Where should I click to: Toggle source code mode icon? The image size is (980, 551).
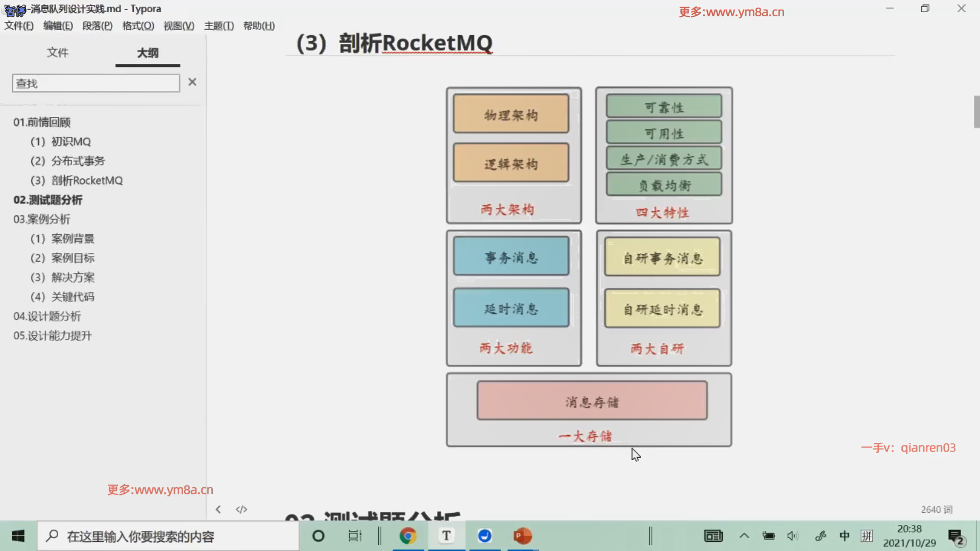[241, 509]
